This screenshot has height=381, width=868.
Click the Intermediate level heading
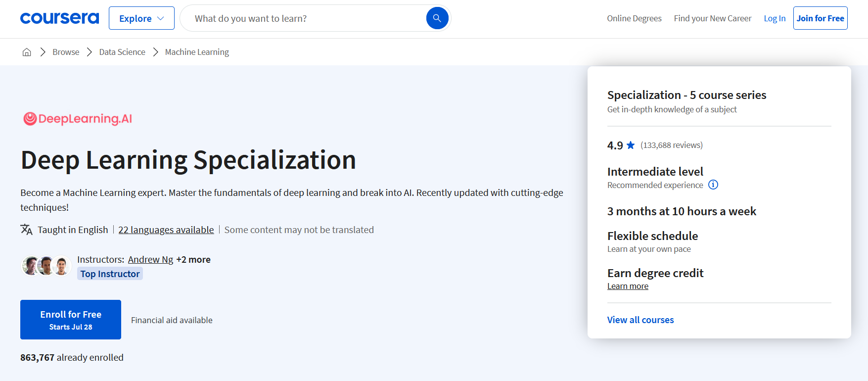(x=655, y=172)
